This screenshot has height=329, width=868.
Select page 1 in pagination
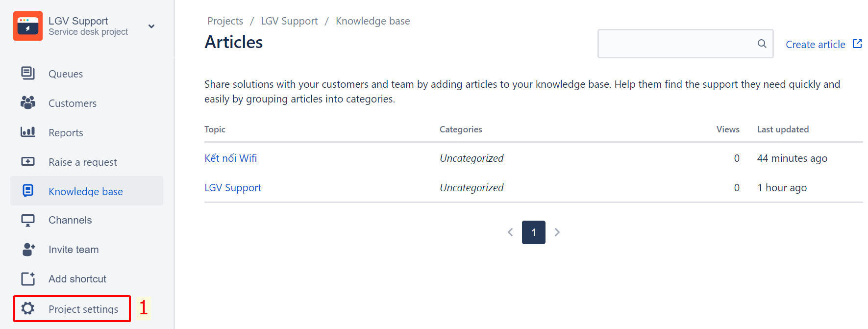click(x=534, y=232)
